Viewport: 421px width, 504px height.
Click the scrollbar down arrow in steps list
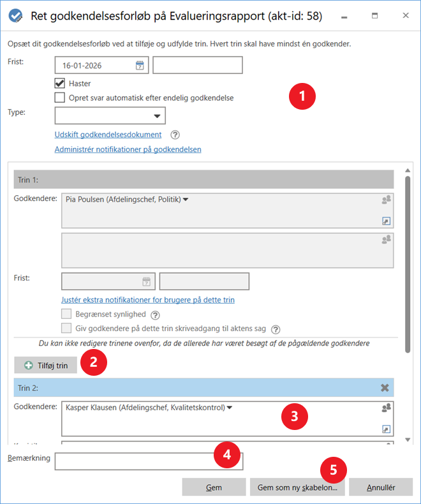pyautogui.click(x=408, y=440)
